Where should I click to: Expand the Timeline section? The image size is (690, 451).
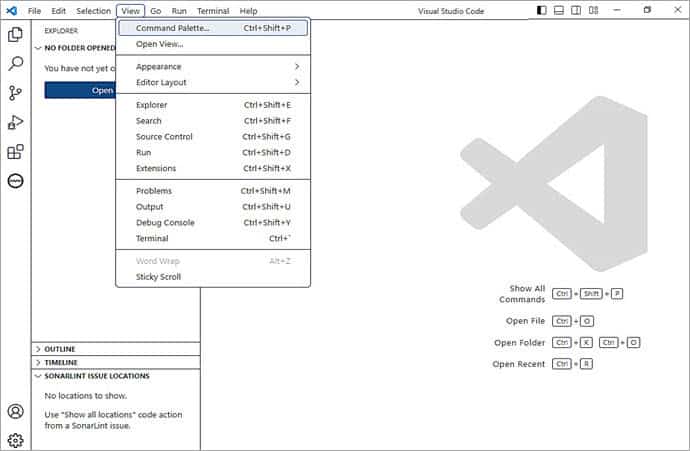60,362
